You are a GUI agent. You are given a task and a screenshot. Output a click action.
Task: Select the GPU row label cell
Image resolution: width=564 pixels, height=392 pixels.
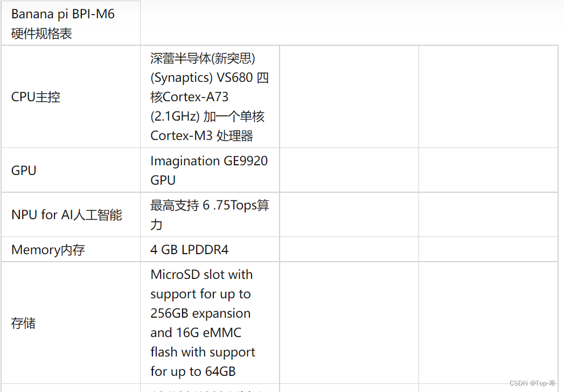71,170
